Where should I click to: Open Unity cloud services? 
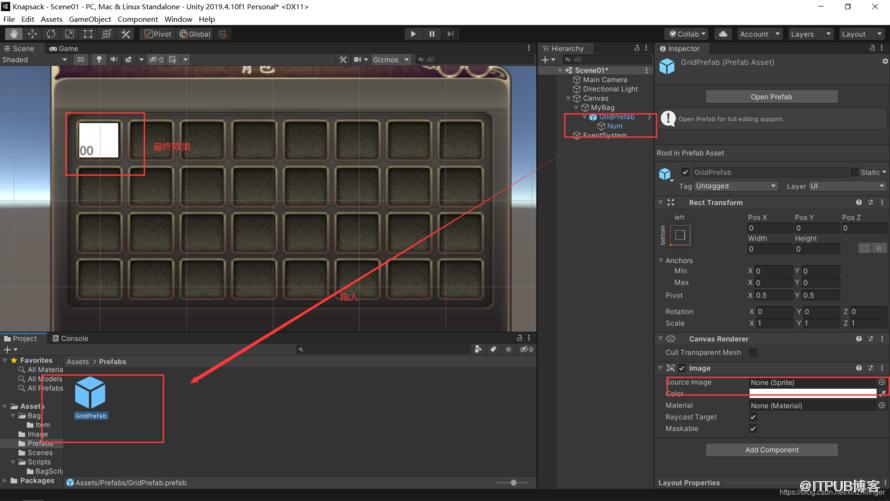[x=723, y=34]
